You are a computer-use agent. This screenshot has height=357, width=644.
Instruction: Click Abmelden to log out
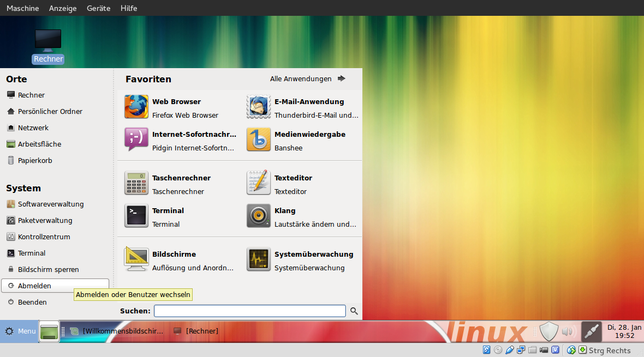[56, 286]
